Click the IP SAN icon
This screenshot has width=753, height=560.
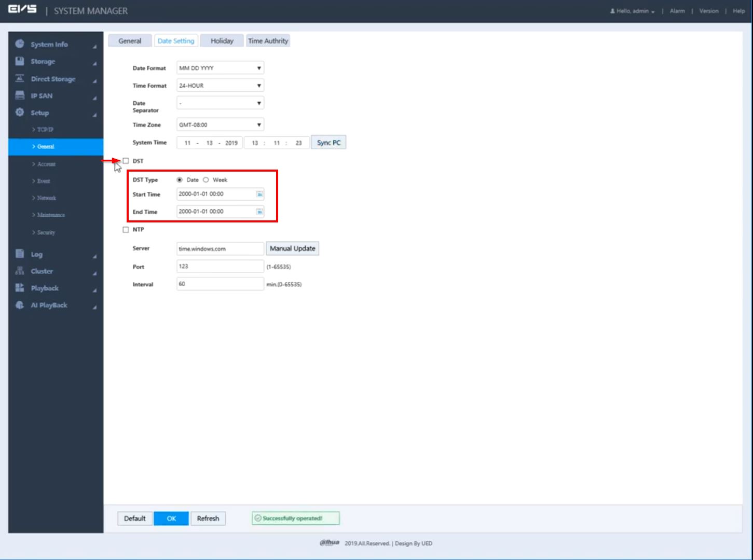pos(20,95)
